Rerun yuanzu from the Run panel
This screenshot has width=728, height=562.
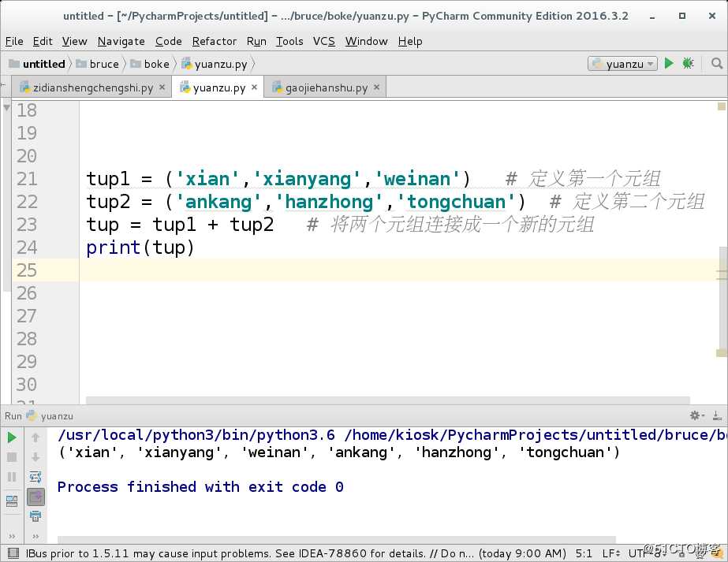[x=12, y=437]
